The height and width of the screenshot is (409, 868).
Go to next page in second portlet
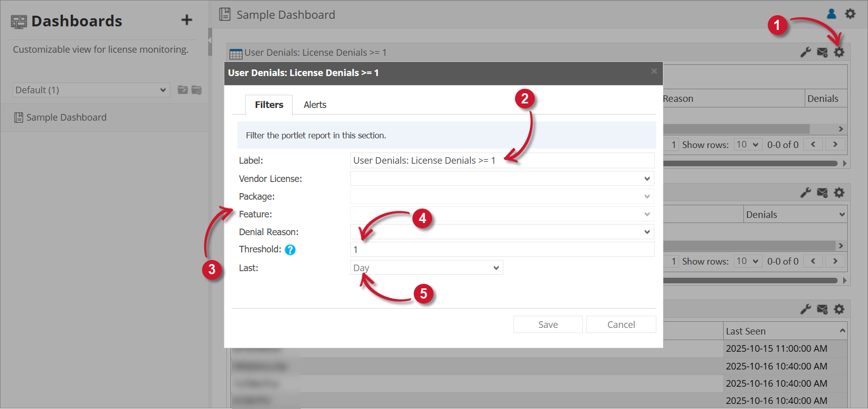pos(835,261)
